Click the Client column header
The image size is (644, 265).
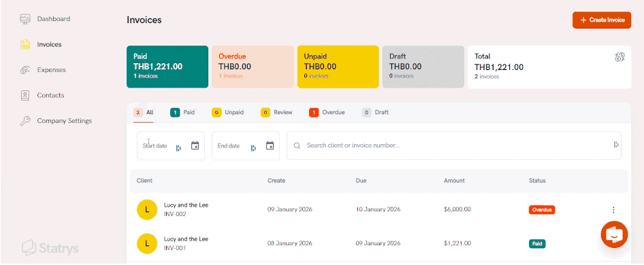[144, 181]
